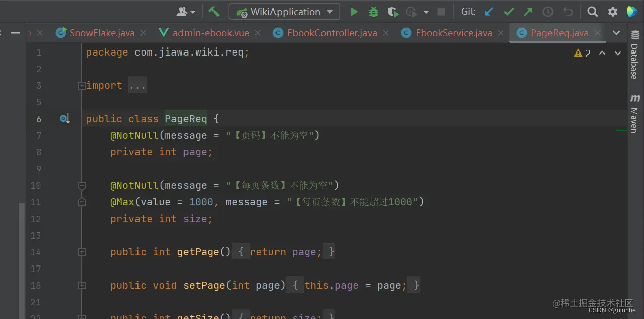The height and width of the screenshot is (319, 644).
Task: Click the 'private int page;' field
Action: pyautogui.click(x=162, y=152)
